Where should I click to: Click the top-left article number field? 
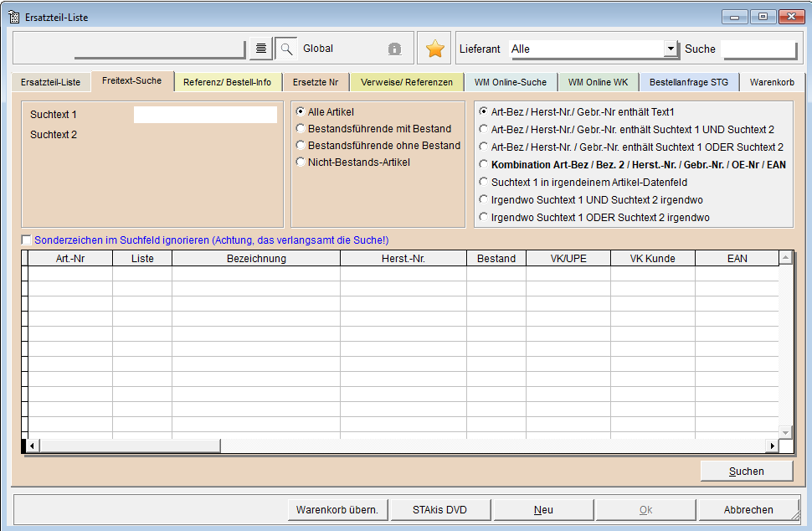160,49
